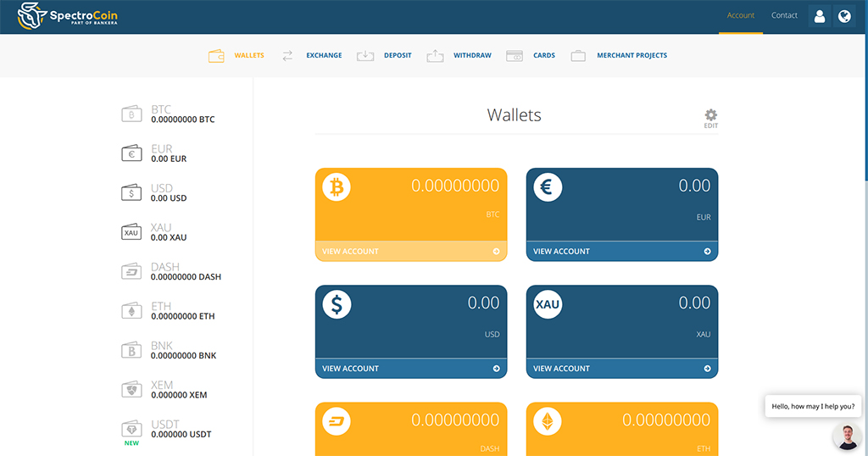Click the XAU circle on gold card
Image resolution: width=868 pixels, height=456 pixels.
[x=548, y=304]
